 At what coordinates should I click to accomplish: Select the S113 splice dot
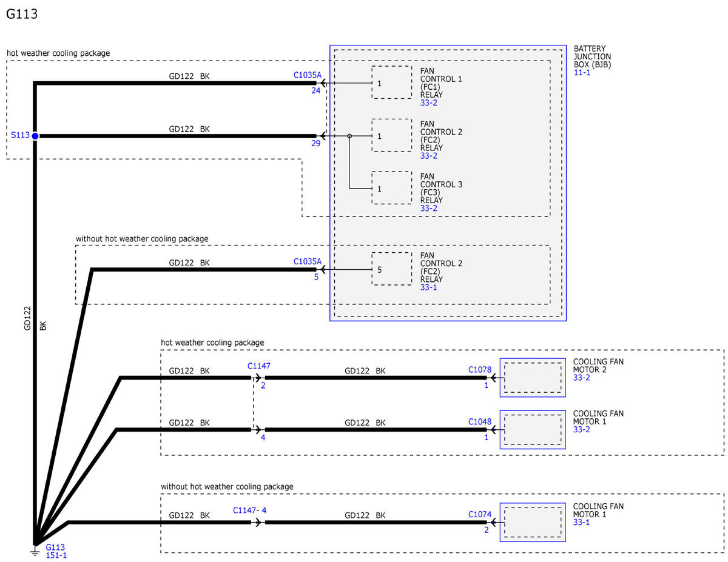[x=35, y=136]
